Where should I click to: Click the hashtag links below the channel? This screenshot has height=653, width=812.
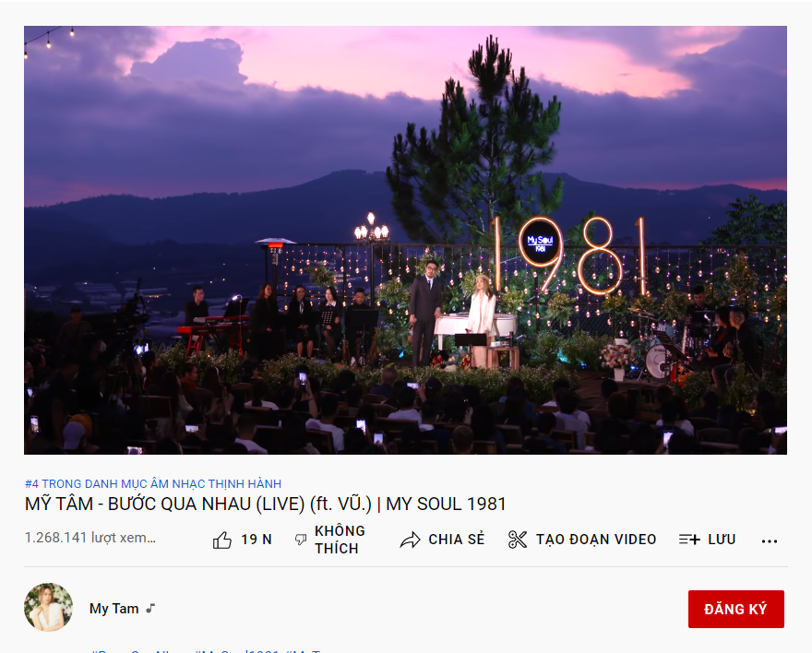(x=207, y=650)
